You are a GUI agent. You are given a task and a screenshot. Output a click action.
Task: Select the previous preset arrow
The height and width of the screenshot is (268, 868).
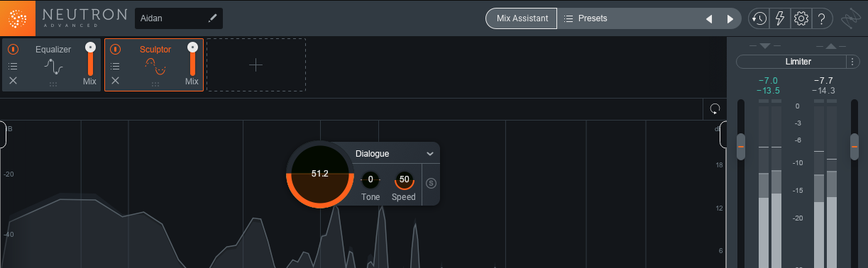coord(708,18)
